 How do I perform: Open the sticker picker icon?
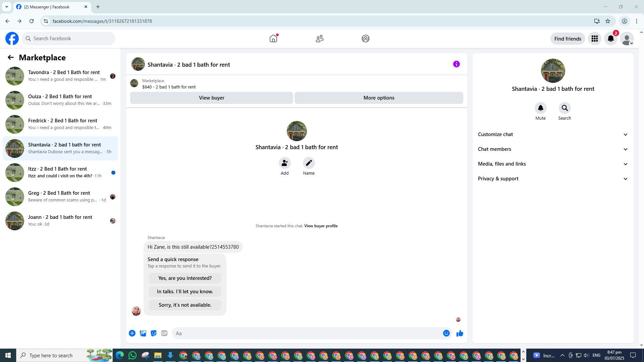pos(154,333)
